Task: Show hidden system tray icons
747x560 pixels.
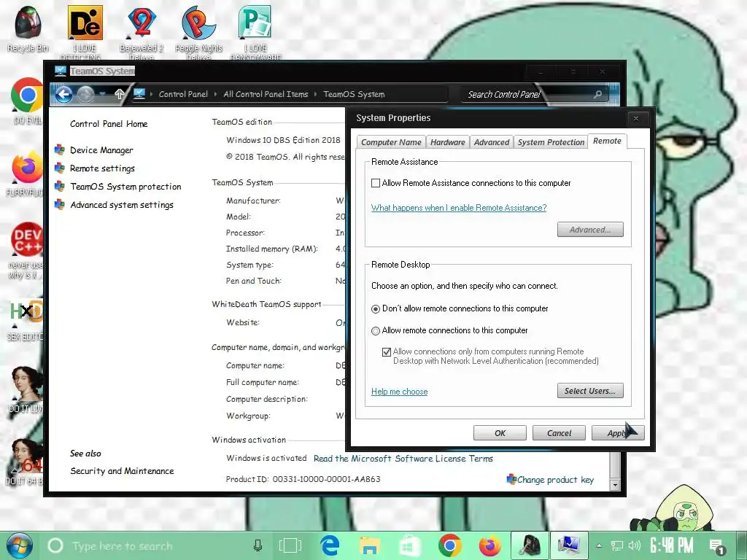Action: tap(600, 545)
